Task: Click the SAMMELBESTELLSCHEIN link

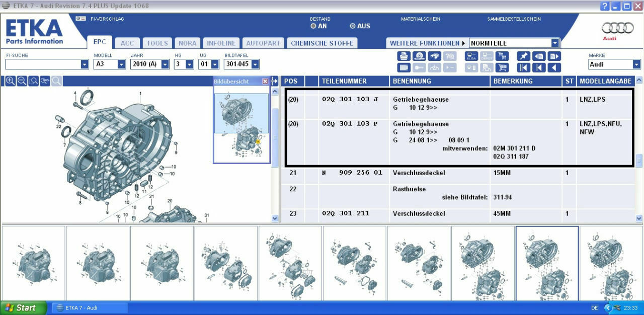Action: tap(514, 19)
